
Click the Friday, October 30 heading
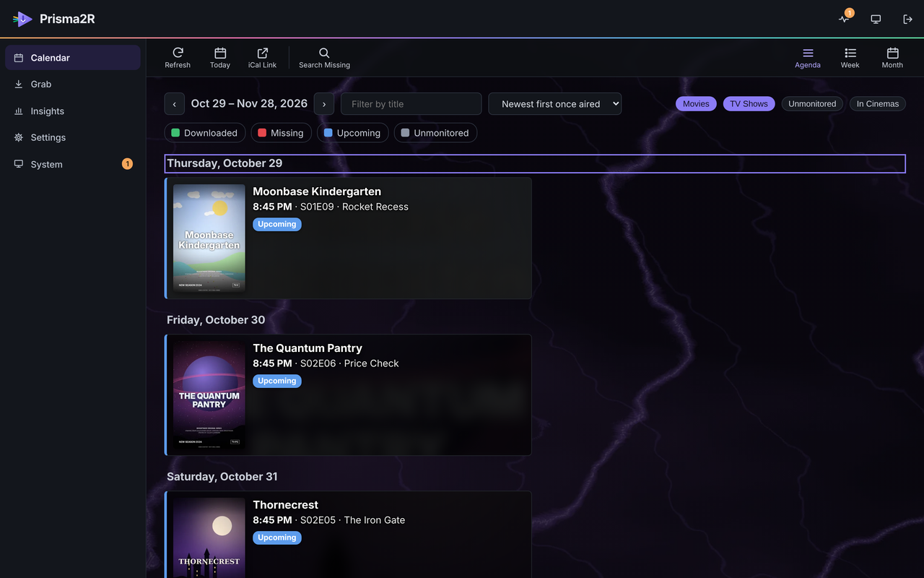click(x=216, y=320)
